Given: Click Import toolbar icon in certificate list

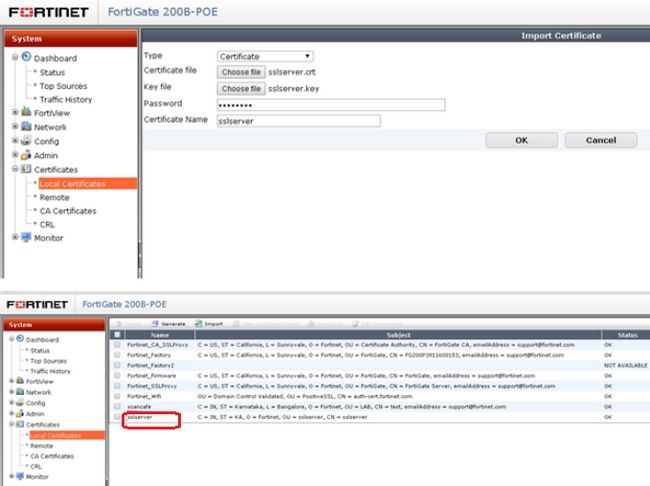Looking at the screenshot, I should (x=199, y=324).
